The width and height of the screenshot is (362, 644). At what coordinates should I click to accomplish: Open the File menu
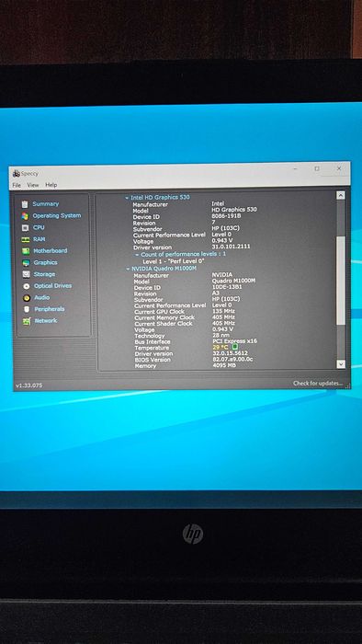[17, 185]
